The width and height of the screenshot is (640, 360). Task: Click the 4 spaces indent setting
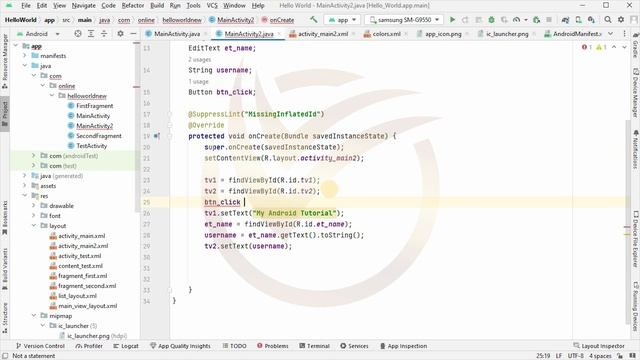600,356
